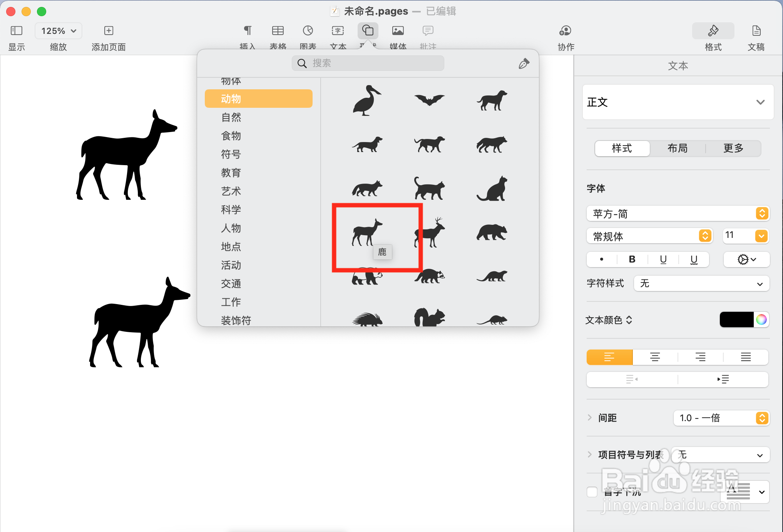The height and width of the screenshot is (532, 783).
Task: Click the Media toolbar icon
Action: coord(398,31)
